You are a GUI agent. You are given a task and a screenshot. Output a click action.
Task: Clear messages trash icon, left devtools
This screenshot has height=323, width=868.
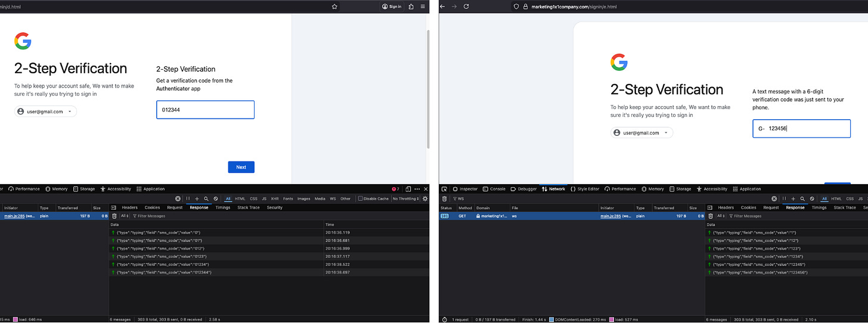[x=114, y=216]
